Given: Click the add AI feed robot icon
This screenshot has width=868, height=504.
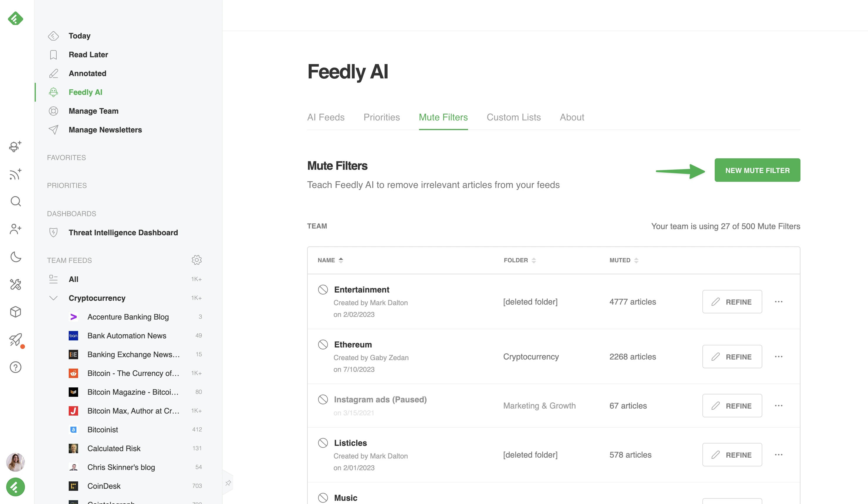Looking at the screenshot, I should pos(16,146).
